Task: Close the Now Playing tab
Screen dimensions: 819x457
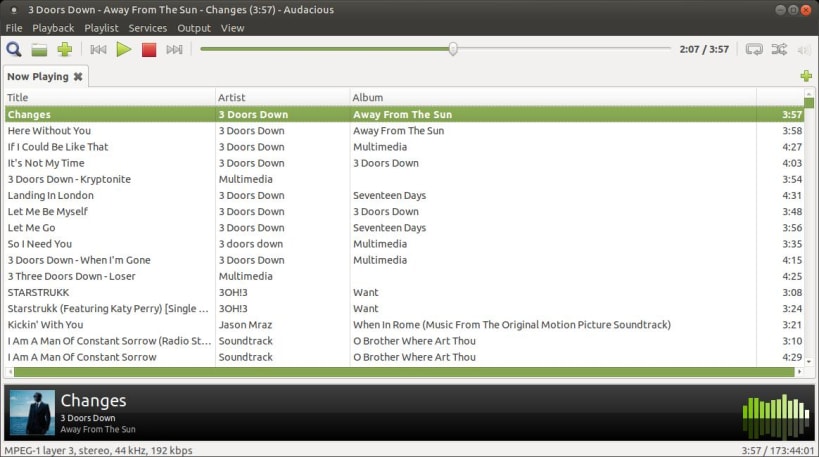Action: 78,77
